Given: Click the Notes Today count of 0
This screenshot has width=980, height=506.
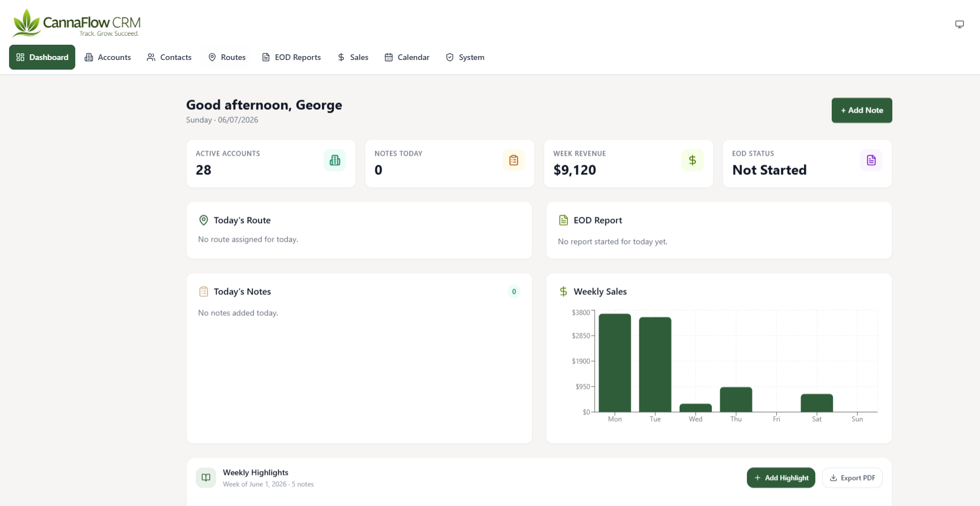Looking at the screenshot, I should click(379, 170).
